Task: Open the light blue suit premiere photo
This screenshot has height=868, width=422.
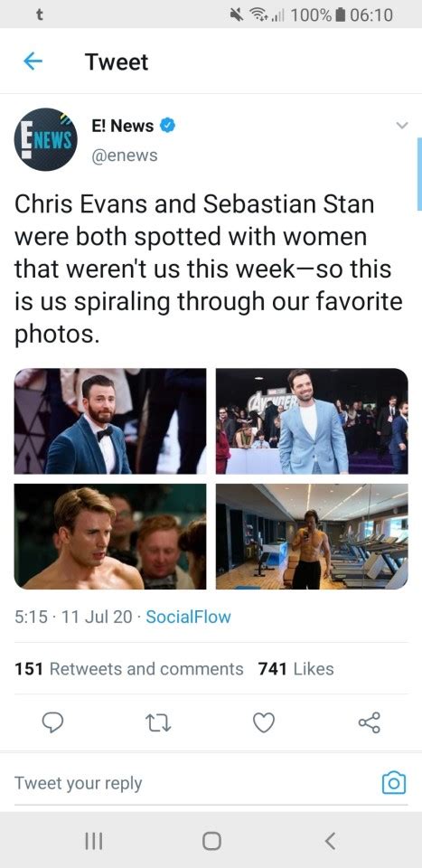Action: point(312,421)
